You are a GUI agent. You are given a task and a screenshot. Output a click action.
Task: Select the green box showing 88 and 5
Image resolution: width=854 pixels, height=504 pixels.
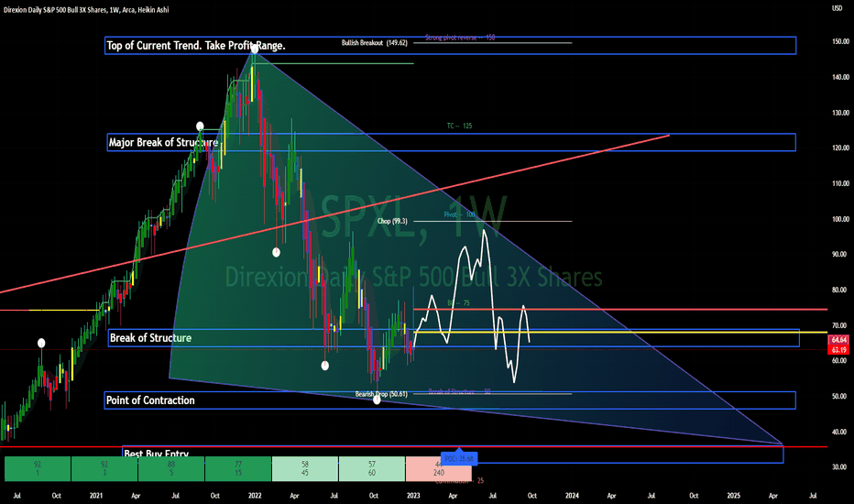pyautogui.click(x=171, y=469)
